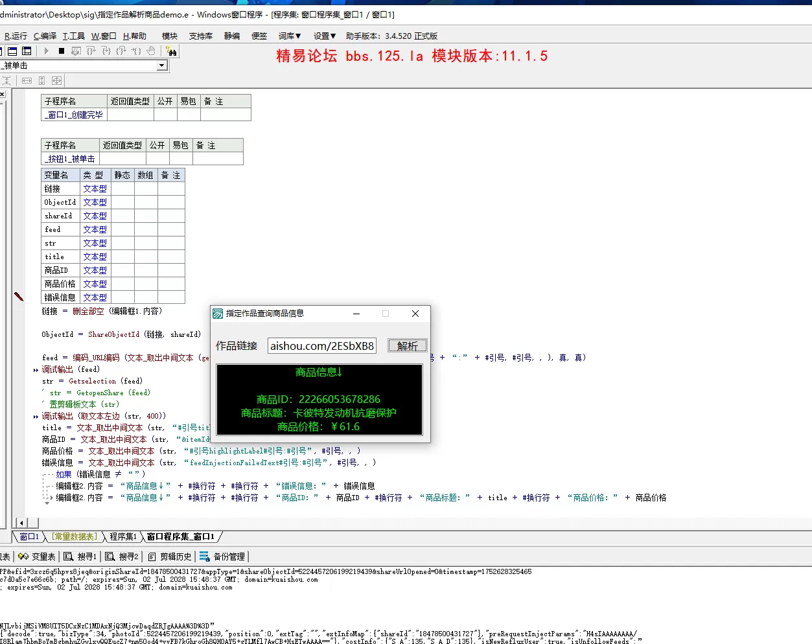
Task: Click the 便签 menu item
Action: (x=259, y=36)
